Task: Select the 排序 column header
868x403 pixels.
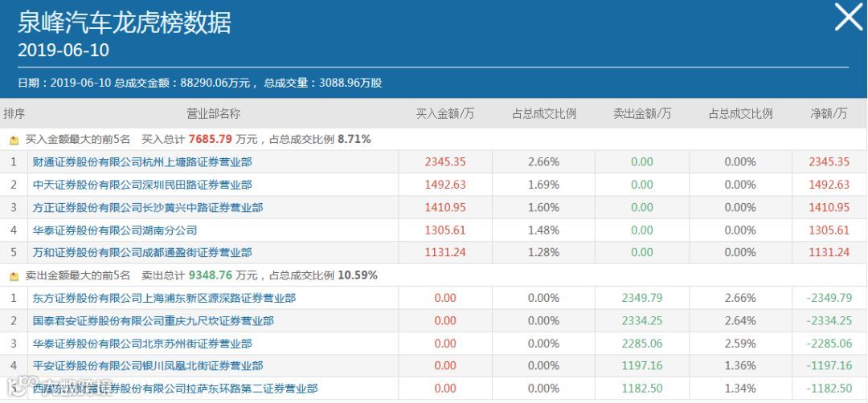Action: 14,113
